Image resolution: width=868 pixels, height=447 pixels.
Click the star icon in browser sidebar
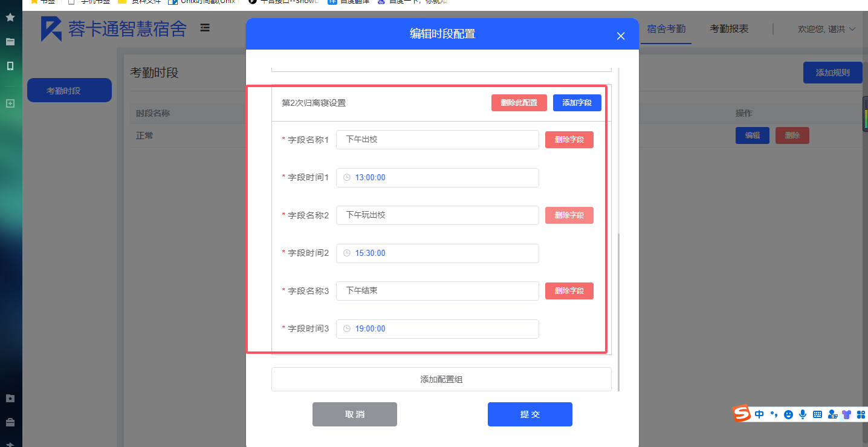[x=10, y=18]
